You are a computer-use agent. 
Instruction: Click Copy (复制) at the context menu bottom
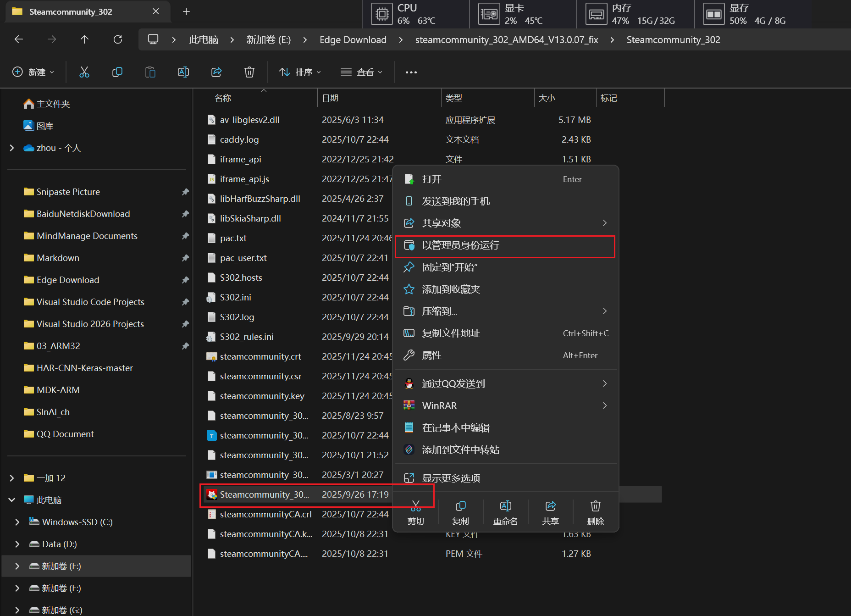(x=461, y=513)
